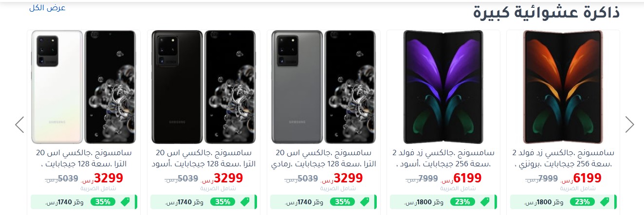Click the left carousel arrow

19,125
